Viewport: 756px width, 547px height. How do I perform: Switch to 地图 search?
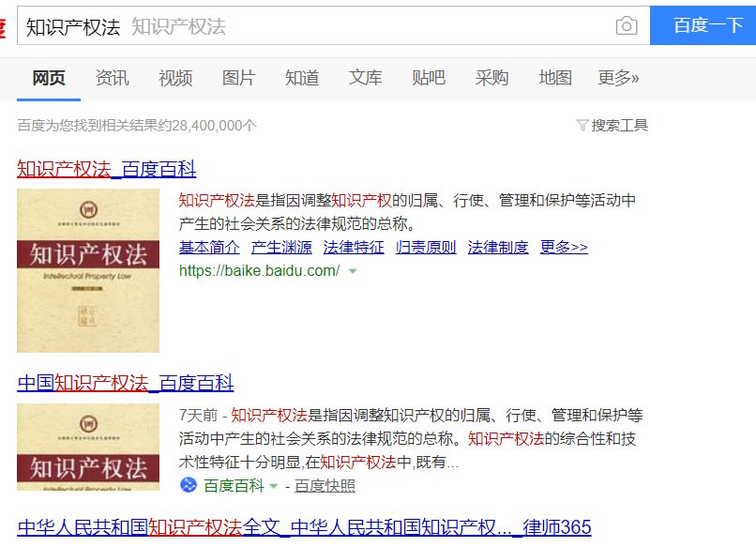[556, 79]
